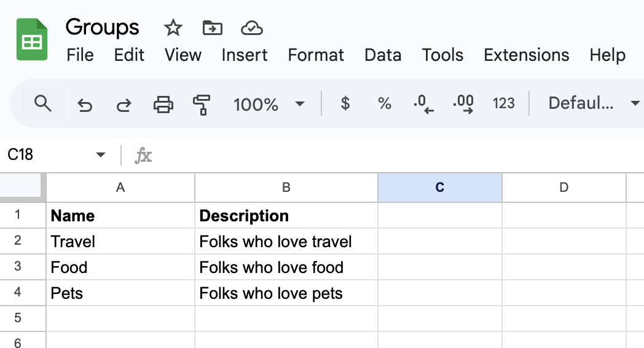Open the Name Box dropdown arrow
This screenshot has height=348, width=644.
point(101,155)
